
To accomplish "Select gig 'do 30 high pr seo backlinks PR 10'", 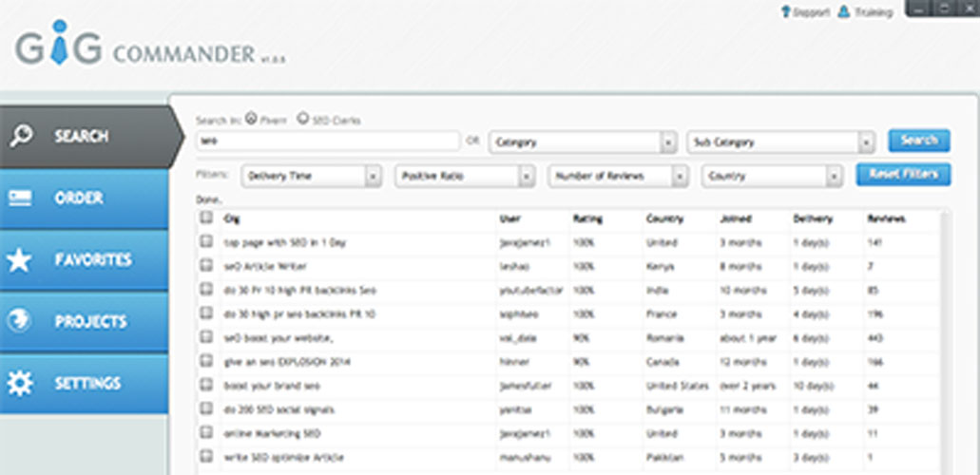I will click(299, 313).
